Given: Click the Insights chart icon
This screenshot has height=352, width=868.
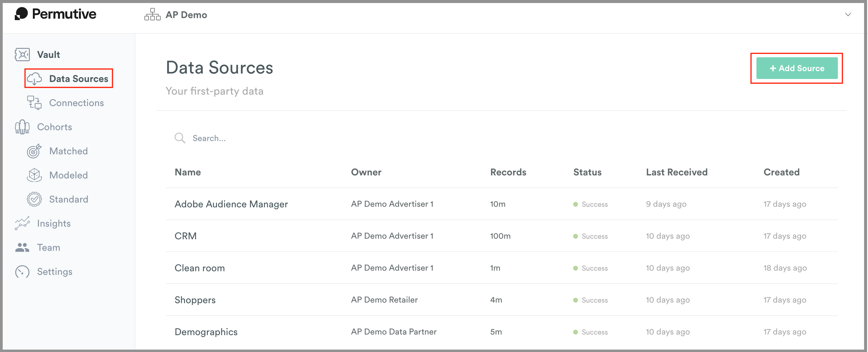Looking at the screenshot, I should click(22, 223).
